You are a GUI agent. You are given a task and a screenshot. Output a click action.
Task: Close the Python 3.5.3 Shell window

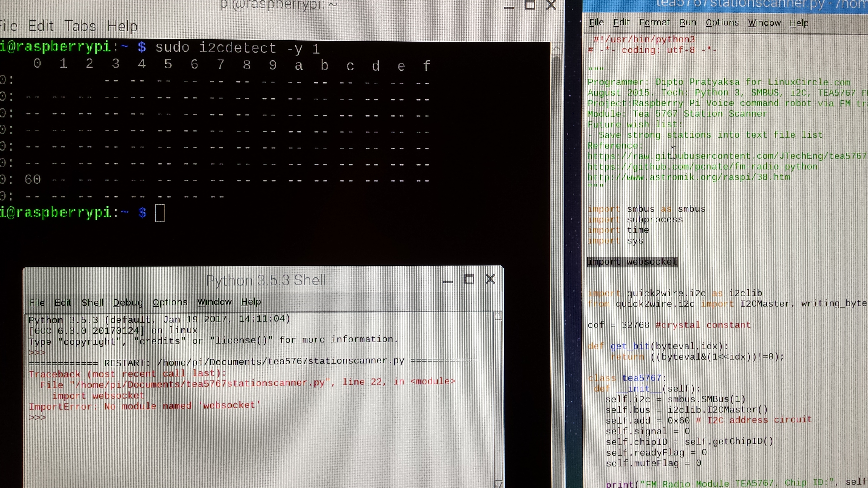490,279
